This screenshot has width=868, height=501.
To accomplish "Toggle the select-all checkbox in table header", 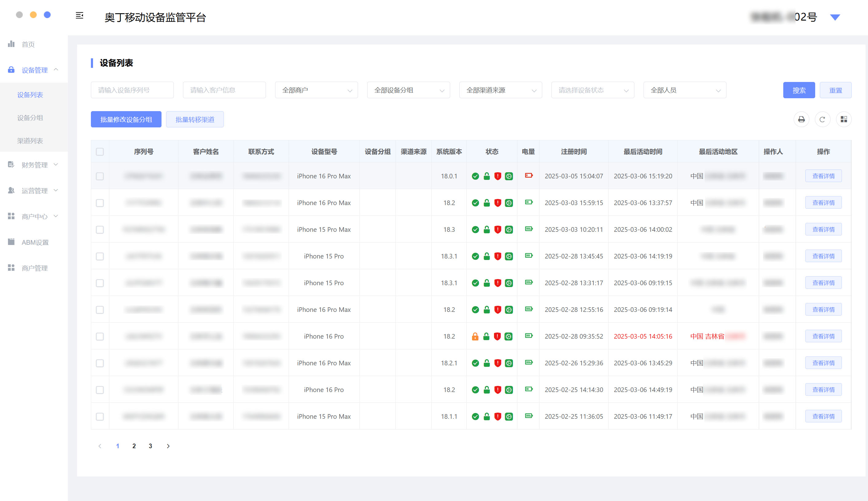I will (100, 152).
